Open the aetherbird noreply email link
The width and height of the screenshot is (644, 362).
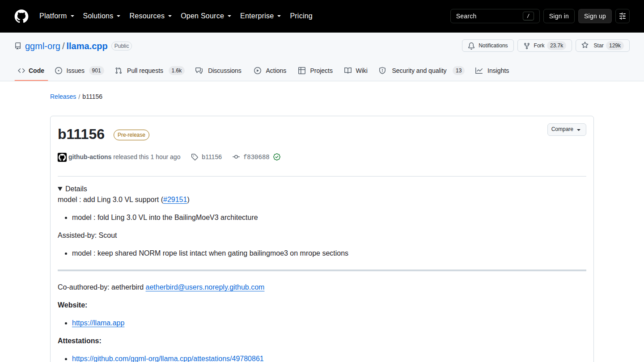click(205, 287)
